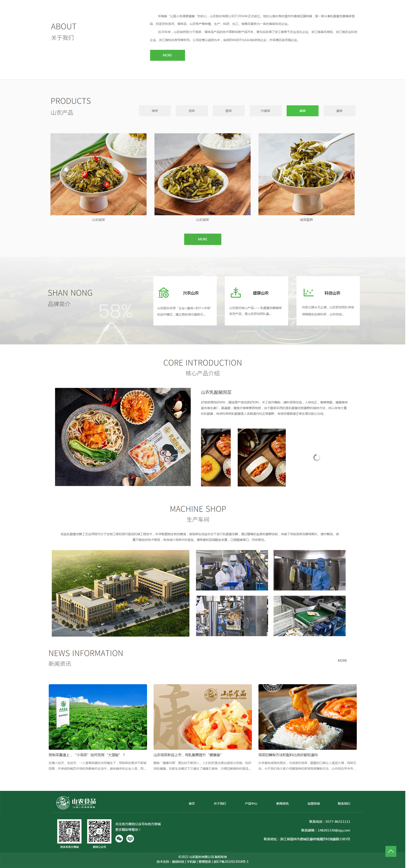
Task: Click the 健康山农 download-tray icon
Action: tap(236, 292)
